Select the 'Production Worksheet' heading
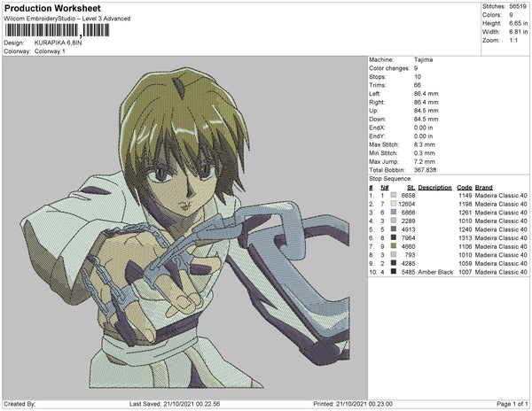The height and width of the screenshot is (411, 532). pos(52,9)
